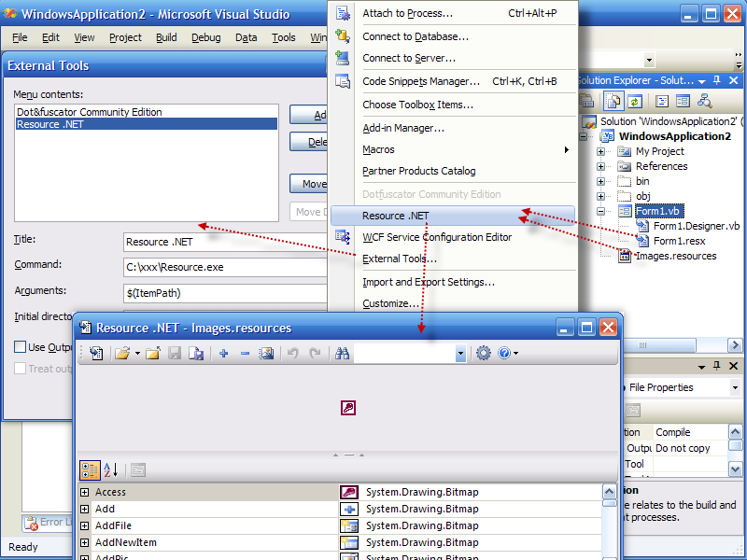The width and height of the screenshot is (747, 560).
Task: Click the Access key image preview
Action: [348, 408]
